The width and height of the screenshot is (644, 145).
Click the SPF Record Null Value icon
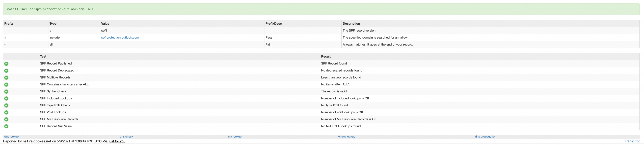(7, 127)
